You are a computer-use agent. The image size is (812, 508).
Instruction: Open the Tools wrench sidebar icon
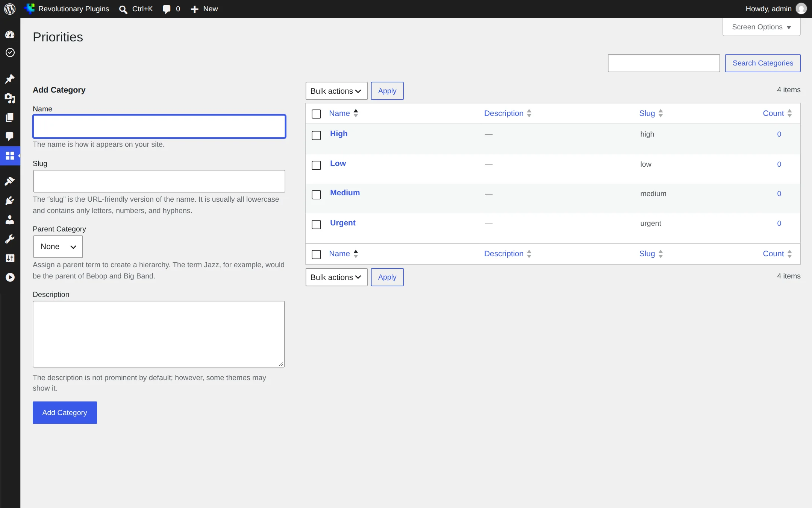click(x=10, y=239)
